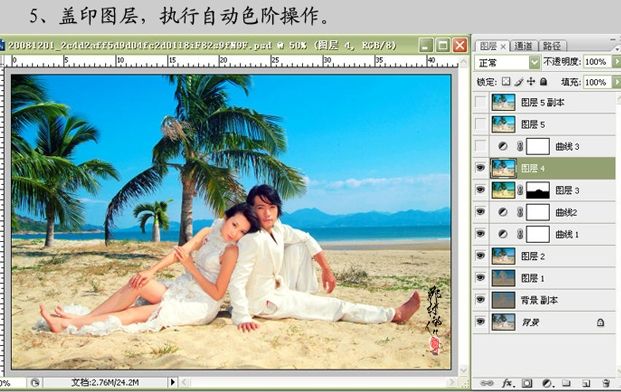Add a layer mask with the mask icon
Screen dimensions: 621x392
point(527,383)
